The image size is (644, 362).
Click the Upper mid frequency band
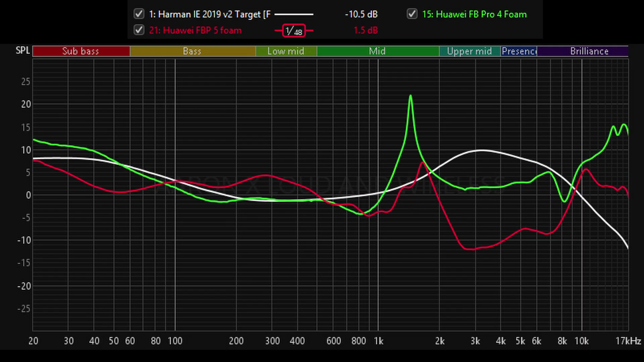[470, 51]
